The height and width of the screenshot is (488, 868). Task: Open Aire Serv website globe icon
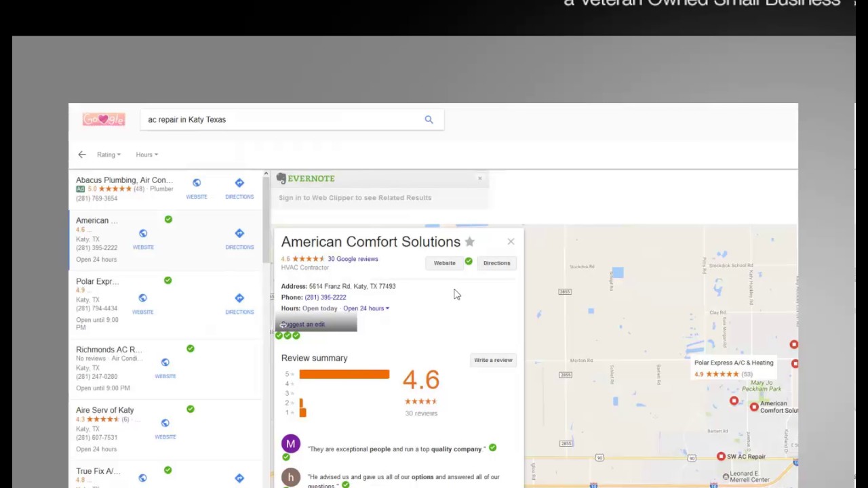click(165, 423)
